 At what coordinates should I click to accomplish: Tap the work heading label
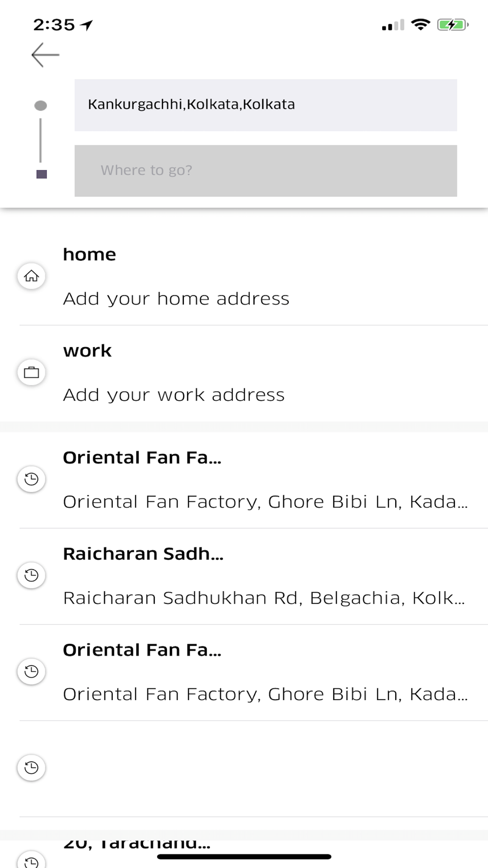(x=87, y=351)
